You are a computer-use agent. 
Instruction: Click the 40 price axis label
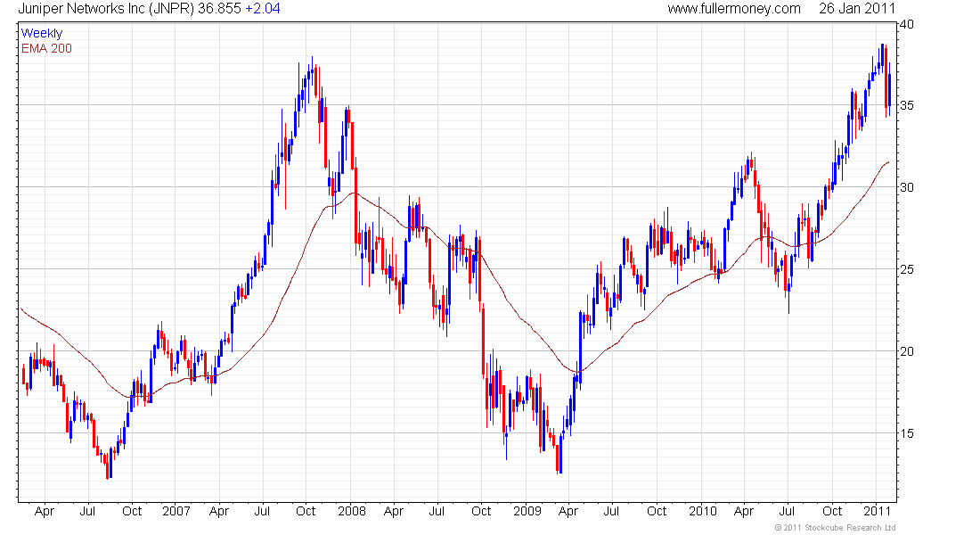click(906, 24)
